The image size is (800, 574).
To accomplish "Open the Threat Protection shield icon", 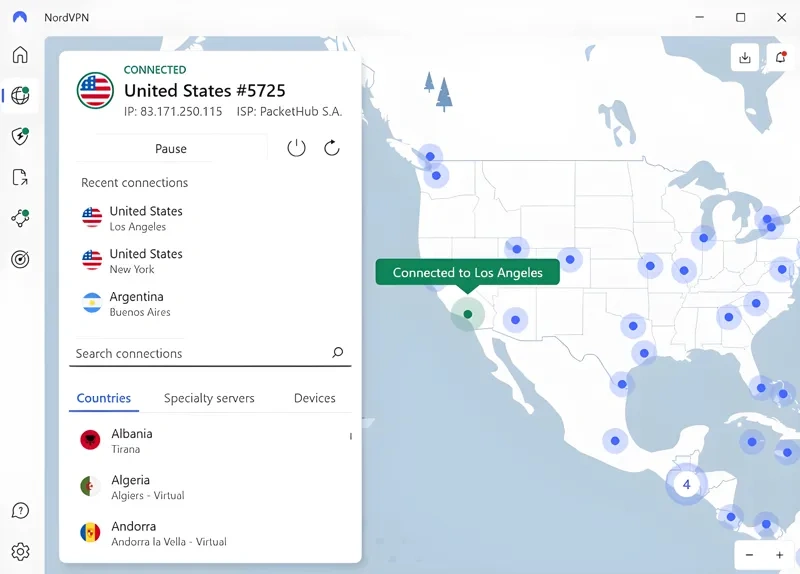I will click(x=20, y=136).
